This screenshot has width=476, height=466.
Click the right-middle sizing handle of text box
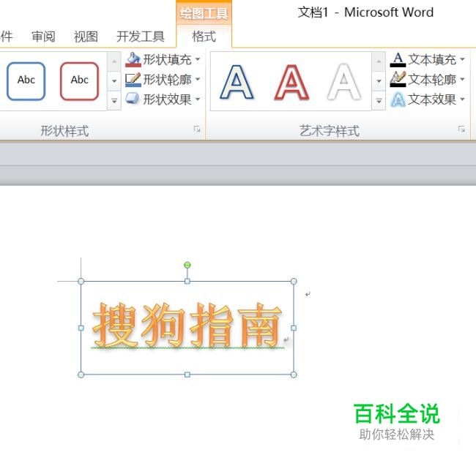click(x=294, y=328)
